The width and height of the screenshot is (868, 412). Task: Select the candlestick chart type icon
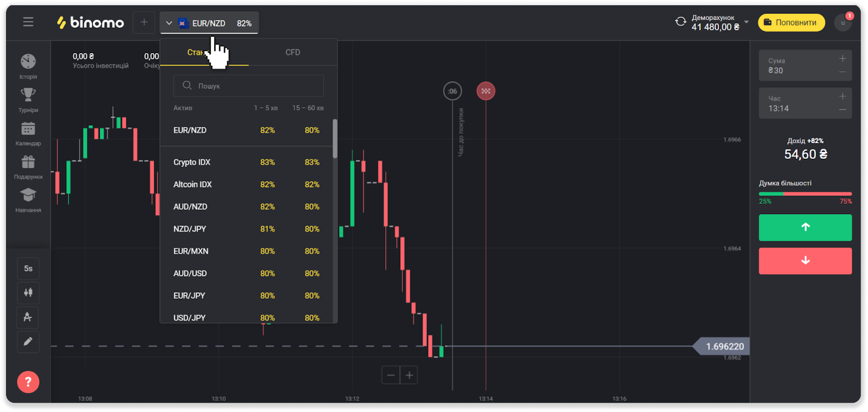point(28,293)
